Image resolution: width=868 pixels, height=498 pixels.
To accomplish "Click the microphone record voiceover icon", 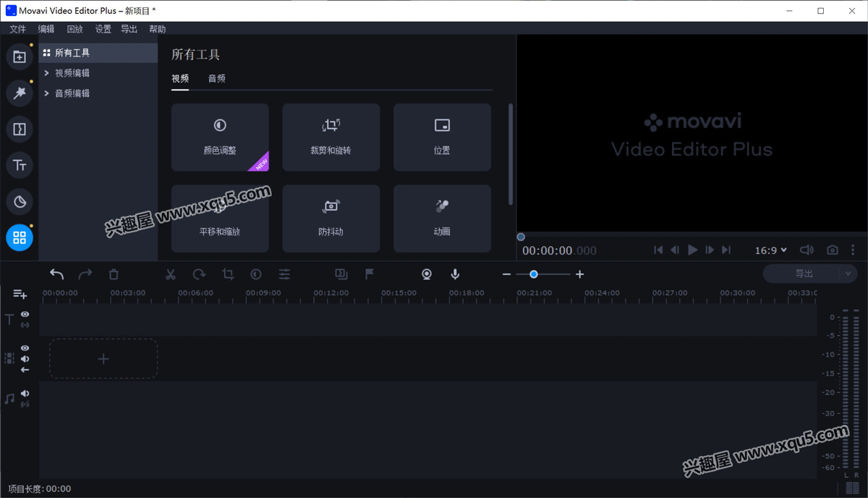I will click(455, 274).
